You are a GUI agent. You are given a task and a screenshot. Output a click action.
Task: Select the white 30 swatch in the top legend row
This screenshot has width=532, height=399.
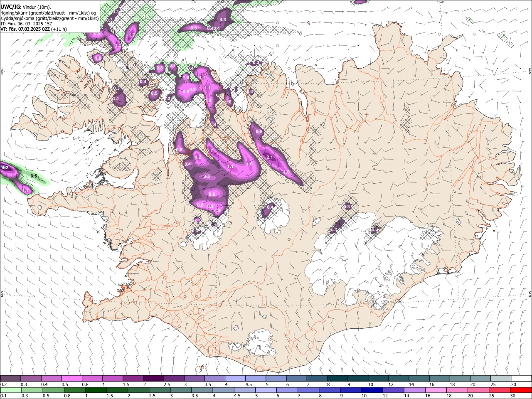(x=521, y=378)
